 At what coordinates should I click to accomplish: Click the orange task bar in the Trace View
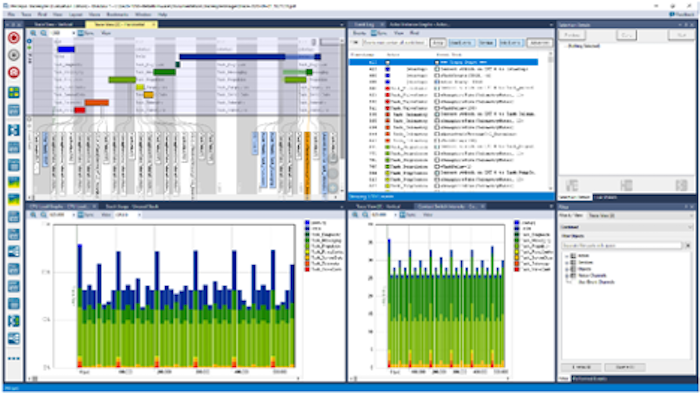[x=97, y=103]
